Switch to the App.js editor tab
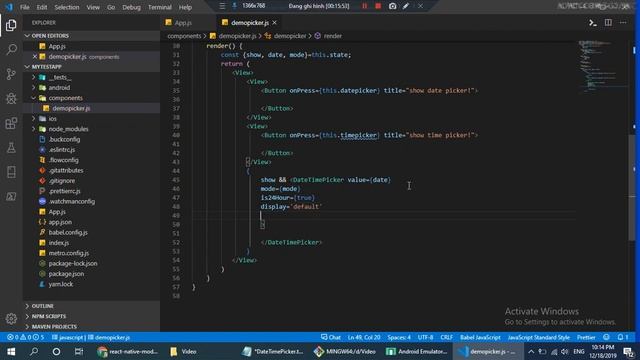 point(183,22)
